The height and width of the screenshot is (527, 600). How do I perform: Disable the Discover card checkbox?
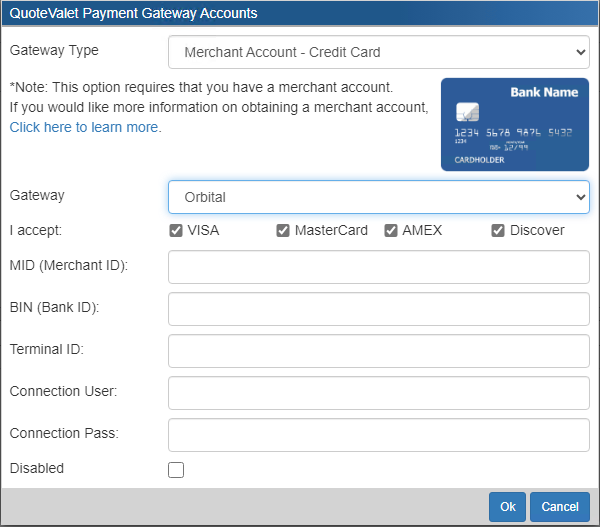pyautogui.click(x=498, y=230)
